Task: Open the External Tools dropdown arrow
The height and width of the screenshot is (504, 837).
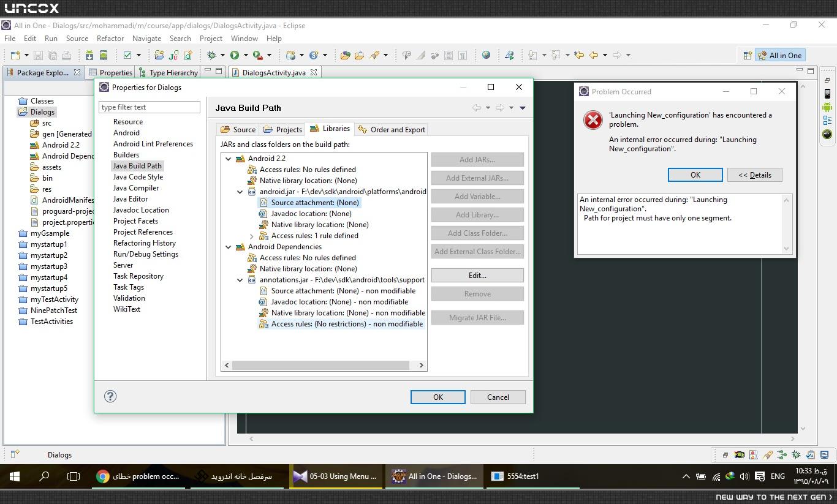Action: click(269, 55)
